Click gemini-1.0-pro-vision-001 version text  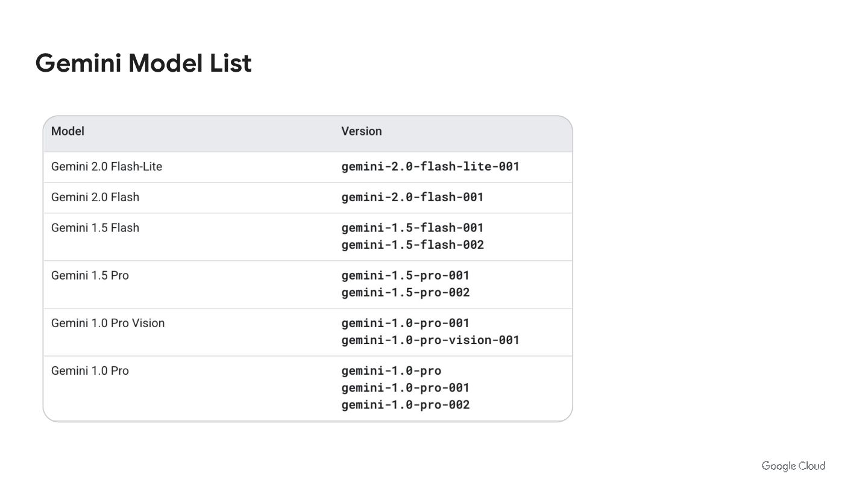coord(430,340)
